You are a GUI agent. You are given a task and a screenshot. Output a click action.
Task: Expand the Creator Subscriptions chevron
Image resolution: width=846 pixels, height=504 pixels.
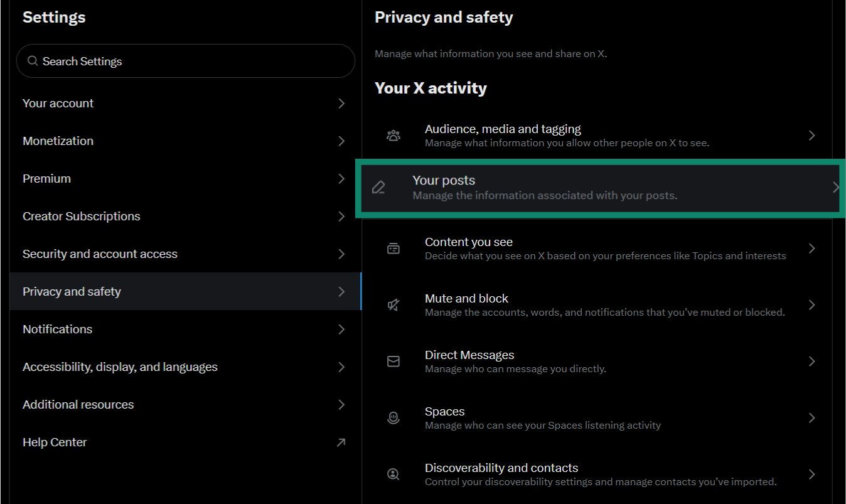pyautogui.click(x=341, y=216)
